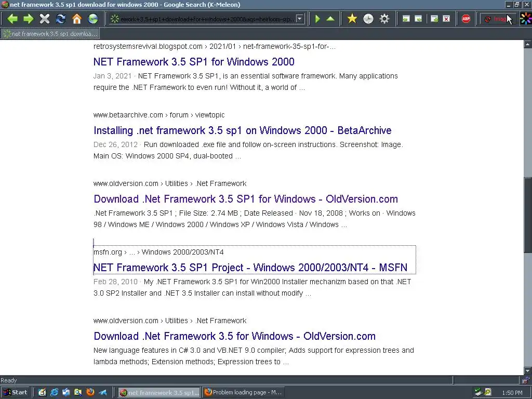Open preferences with the gear icon
Screen dimensions: 532x399
384,19
